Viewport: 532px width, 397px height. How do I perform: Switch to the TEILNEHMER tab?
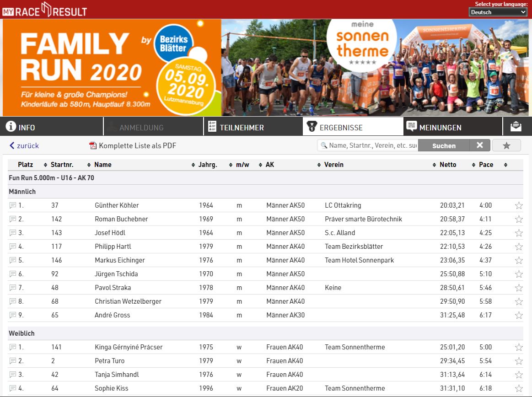click(x=253, y=127)
